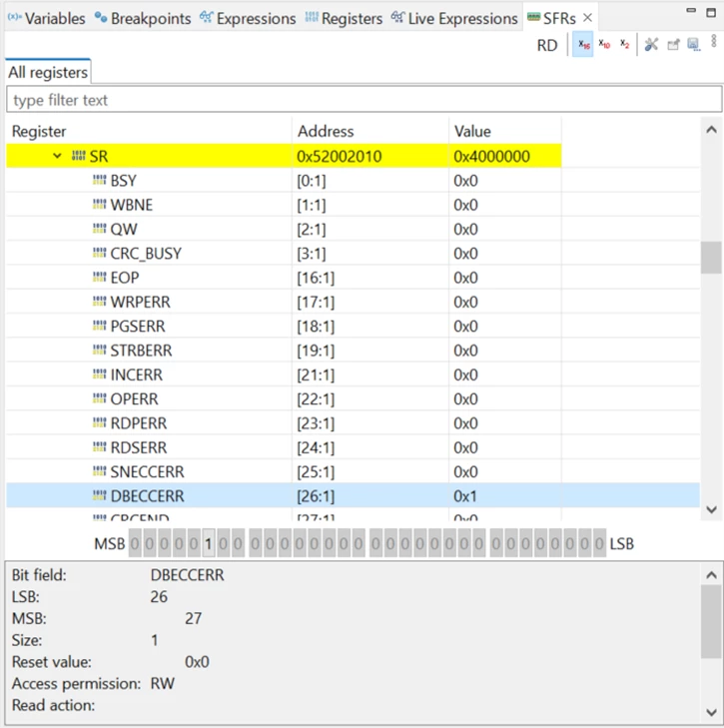The width and height of the screenshot is (724, 728).
Task: Click save registers to file icon
Action: point(693,45)
